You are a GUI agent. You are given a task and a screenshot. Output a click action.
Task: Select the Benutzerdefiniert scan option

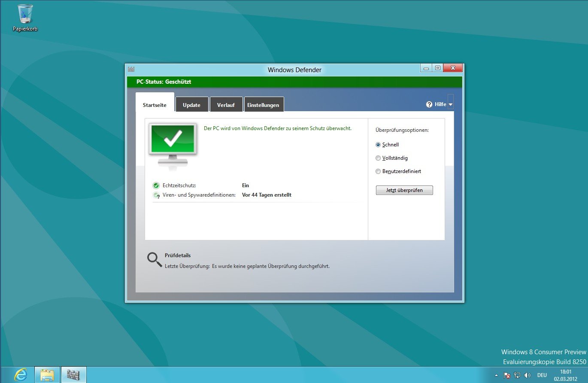(378, 171)
